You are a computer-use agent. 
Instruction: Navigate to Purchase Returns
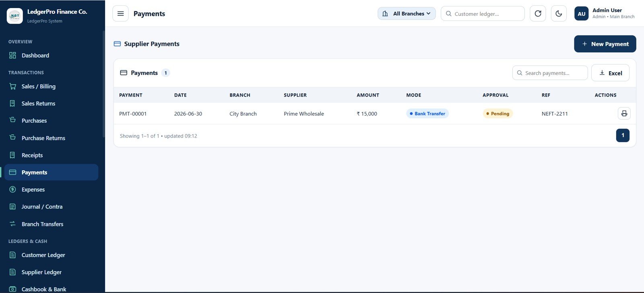click(x=52, y=138)
